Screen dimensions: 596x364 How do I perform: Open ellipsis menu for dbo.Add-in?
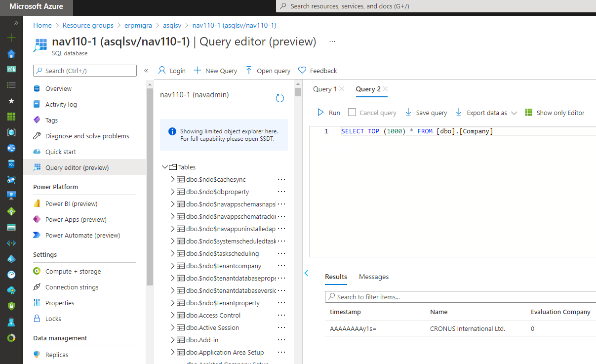pyautogui.click(x=281, y=340)
